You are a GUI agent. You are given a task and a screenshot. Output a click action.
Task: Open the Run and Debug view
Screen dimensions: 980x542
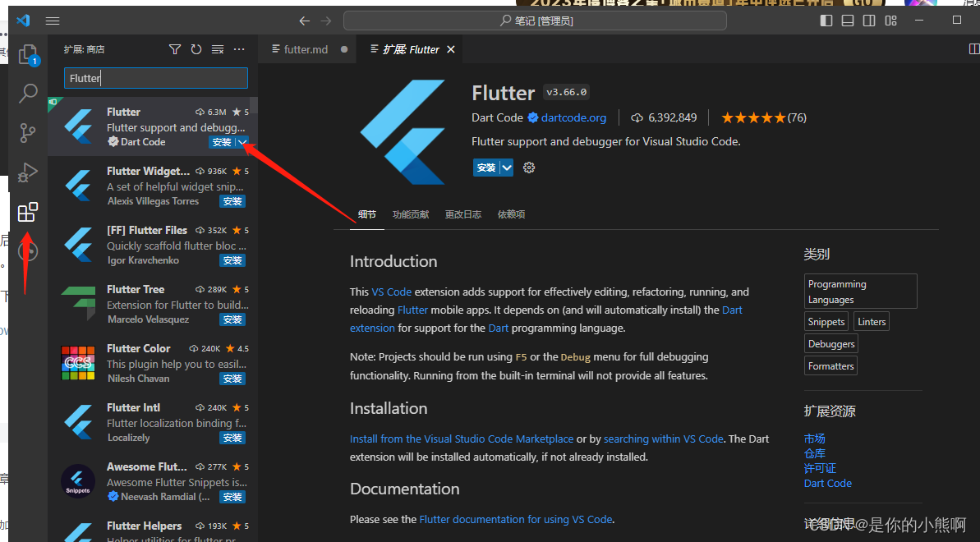(x=28, y=172)
